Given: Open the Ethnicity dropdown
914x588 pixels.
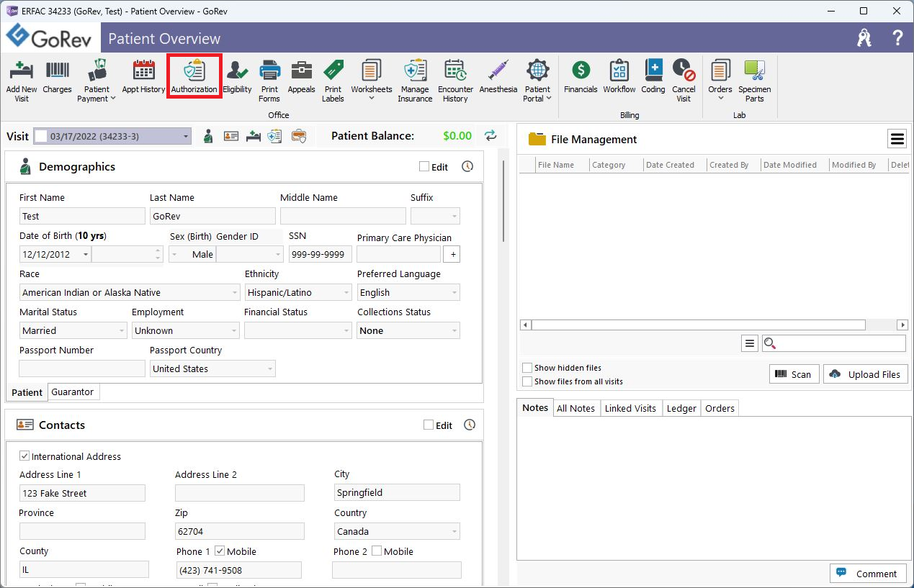Looking at the screenshot, I should [346, 292].
